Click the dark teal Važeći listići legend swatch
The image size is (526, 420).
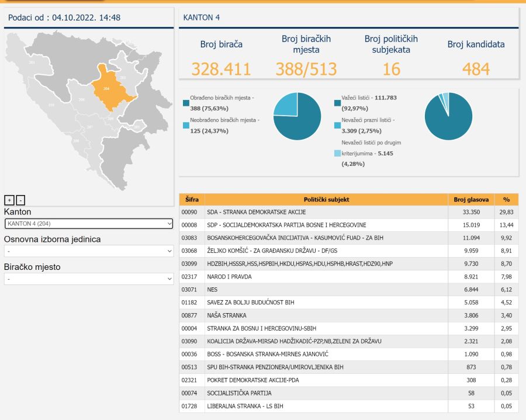[x=337, y=103]
